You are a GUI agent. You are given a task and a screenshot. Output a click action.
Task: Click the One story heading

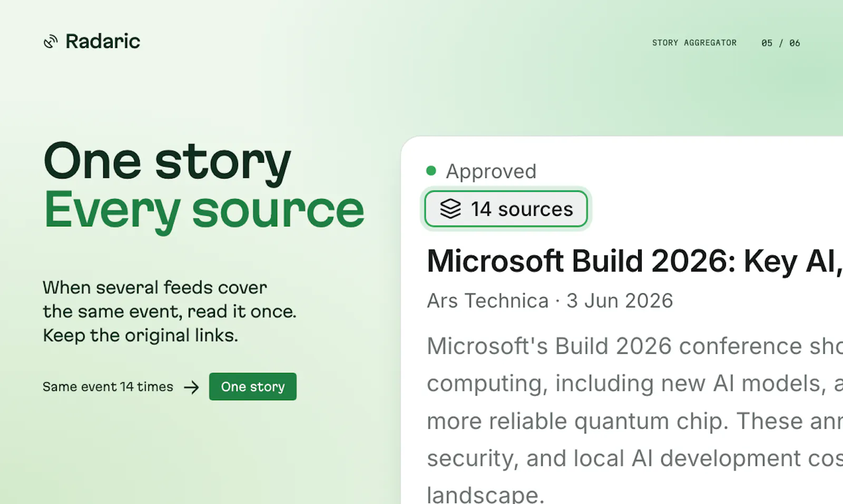click(167, 161)
